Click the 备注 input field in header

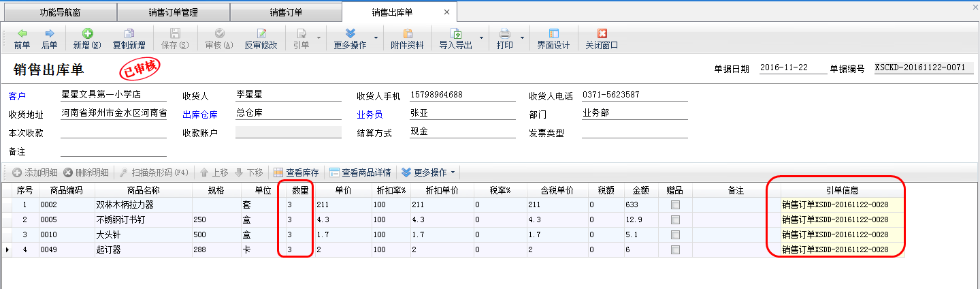(x=114, y=151)
